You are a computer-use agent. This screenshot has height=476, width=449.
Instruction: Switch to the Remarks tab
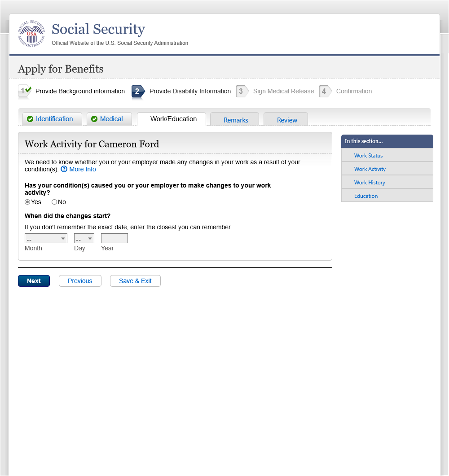coord(236,120)
